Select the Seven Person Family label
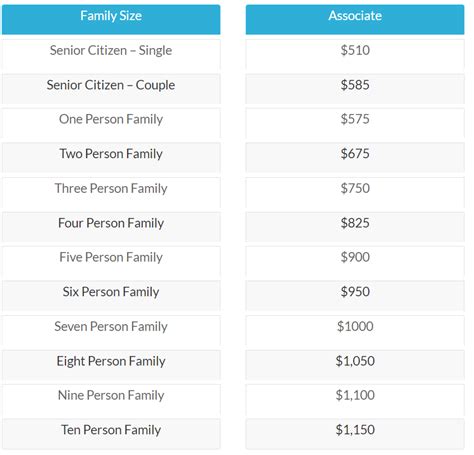Image resolution: width=474 pixels, height=455 pixels. [x=111, y=327]
